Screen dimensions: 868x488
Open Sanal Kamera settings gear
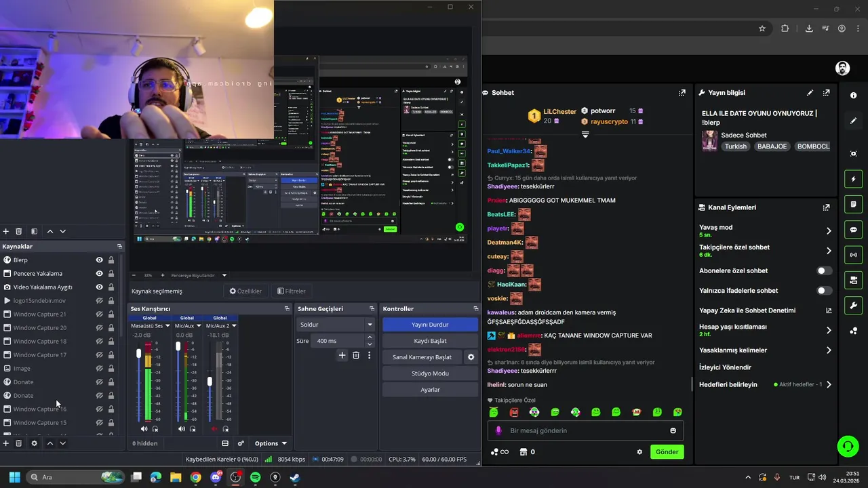tap(471, 357)
